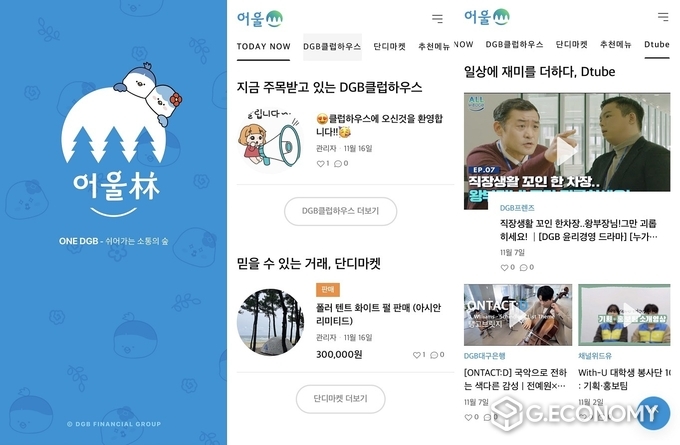Like the 폴러 텐트 market listing
Viewport: 680px width, 445px height.
pos(416,355)
